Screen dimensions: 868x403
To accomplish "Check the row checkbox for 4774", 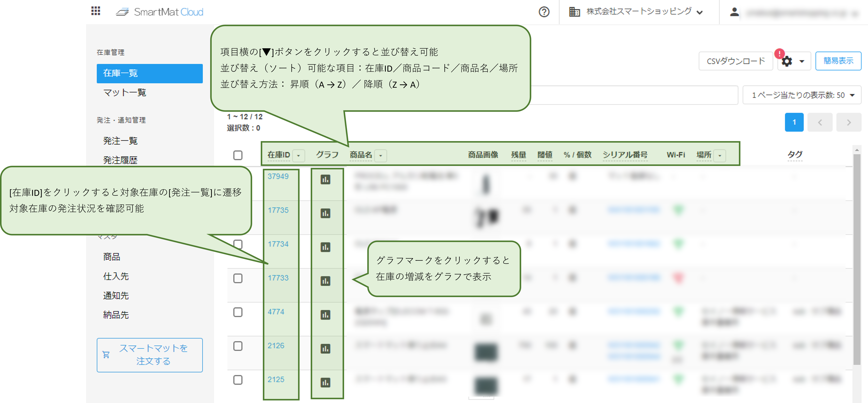I will tap(238, 312).
